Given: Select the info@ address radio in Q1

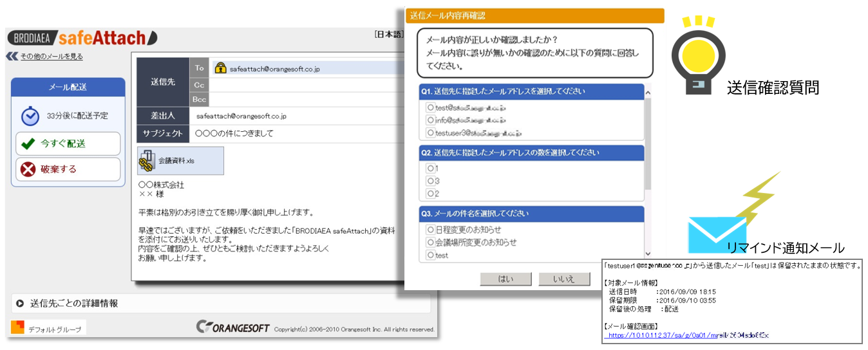Looking at the screenshot, I should (x=430, y=120).
